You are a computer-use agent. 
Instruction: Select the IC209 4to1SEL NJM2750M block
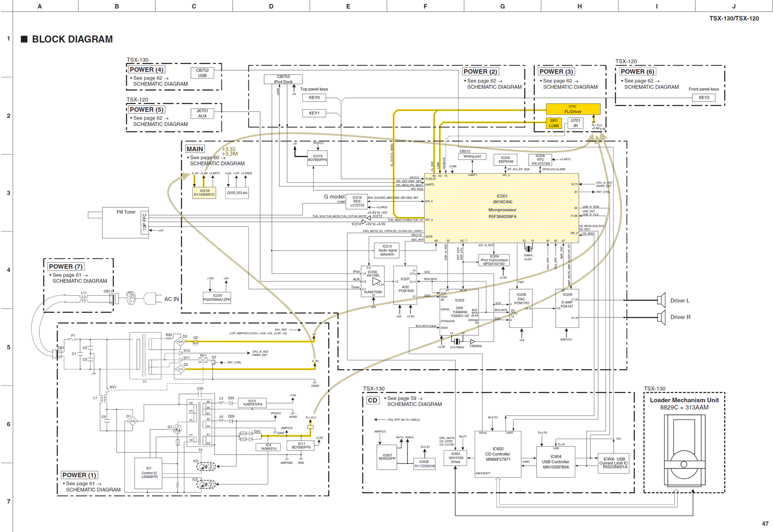(372, 281)
